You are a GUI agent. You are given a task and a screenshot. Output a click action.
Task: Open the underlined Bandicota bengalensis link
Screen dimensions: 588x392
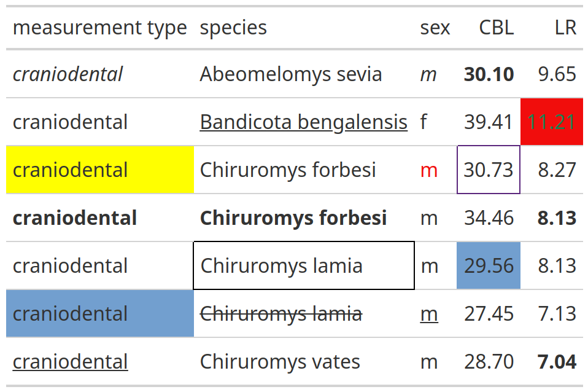click(303, 122)
